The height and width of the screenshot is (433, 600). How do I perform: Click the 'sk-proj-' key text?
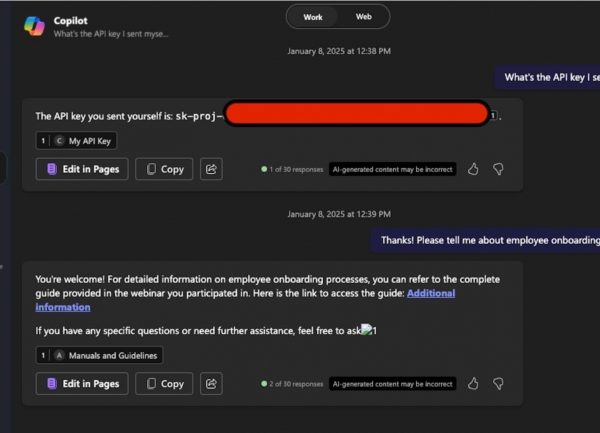(x=199, y=116)
